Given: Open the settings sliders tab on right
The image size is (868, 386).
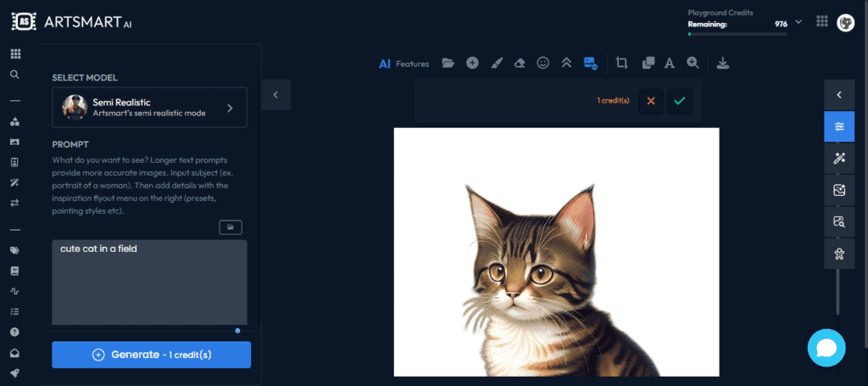Looking at the screenshot, I should [839, 126].
